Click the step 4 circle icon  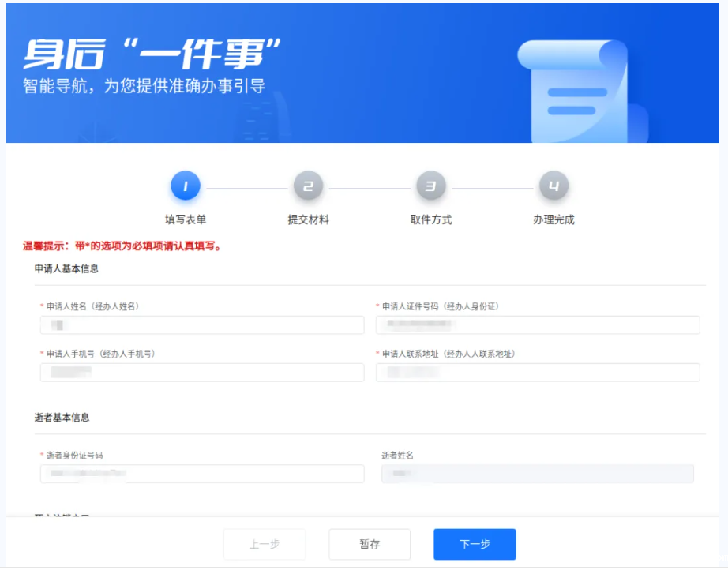[x=554, y=187]
